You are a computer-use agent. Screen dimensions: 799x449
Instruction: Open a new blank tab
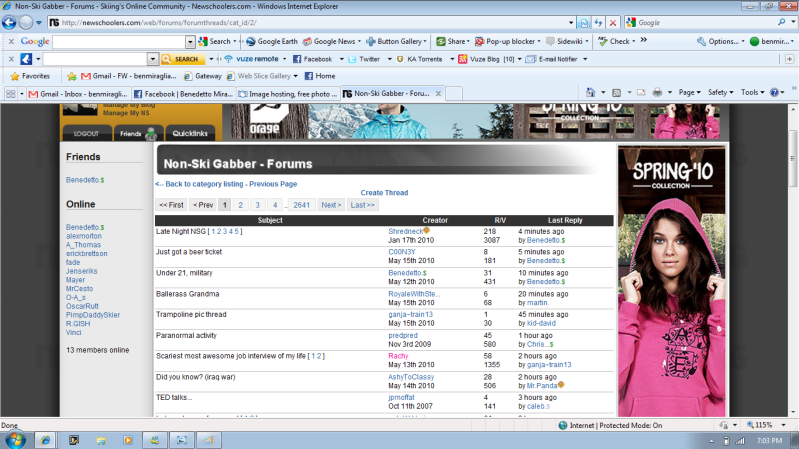(454, 94)
